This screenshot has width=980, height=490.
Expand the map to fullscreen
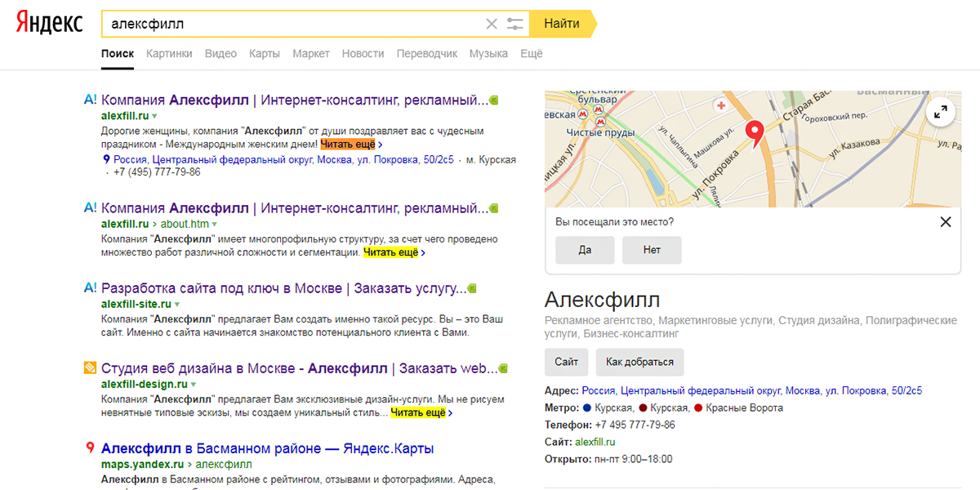click(x=942, y=112)
